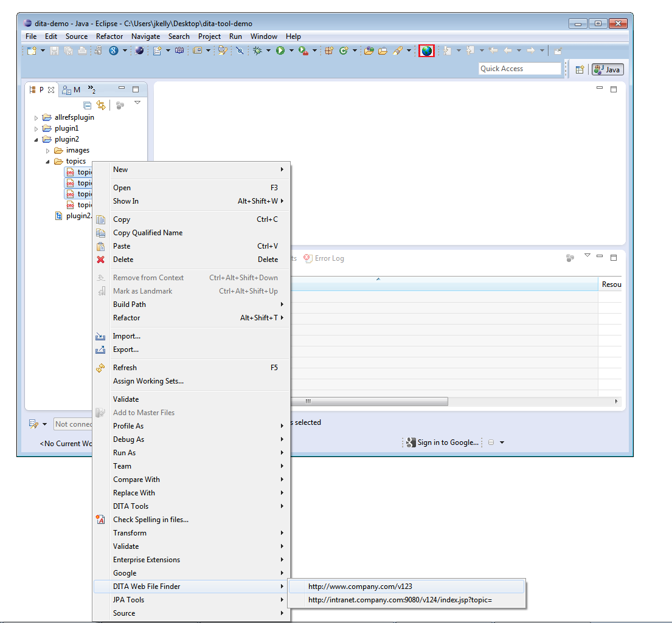
Task: Click Sign in to Google in status bar
Action: coord(448,442)
